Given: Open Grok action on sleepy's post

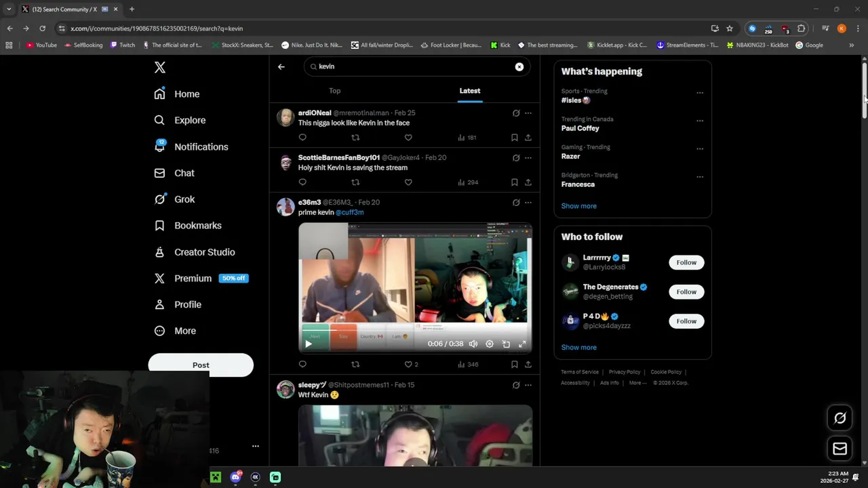Looking at the screenshot, I should (516, 385).
